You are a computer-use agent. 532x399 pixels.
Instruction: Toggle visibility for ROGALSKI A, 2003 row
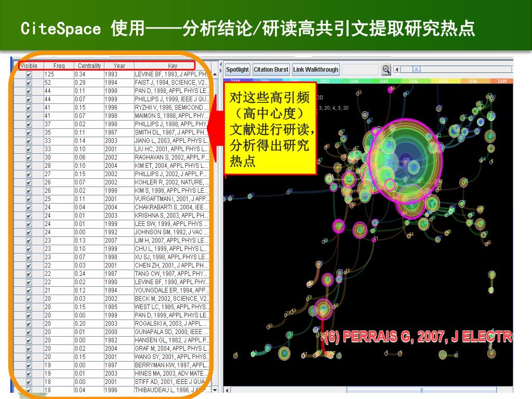[29, 324]
